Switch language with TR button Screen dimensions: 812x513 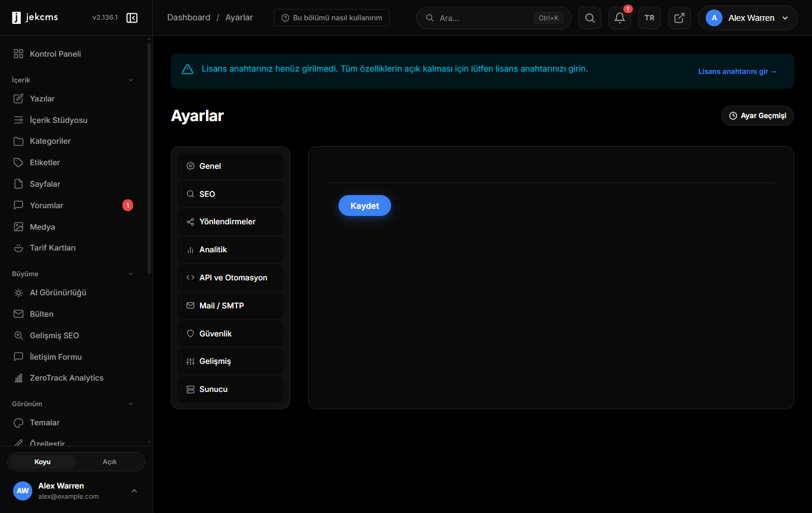tap(650, 18)
